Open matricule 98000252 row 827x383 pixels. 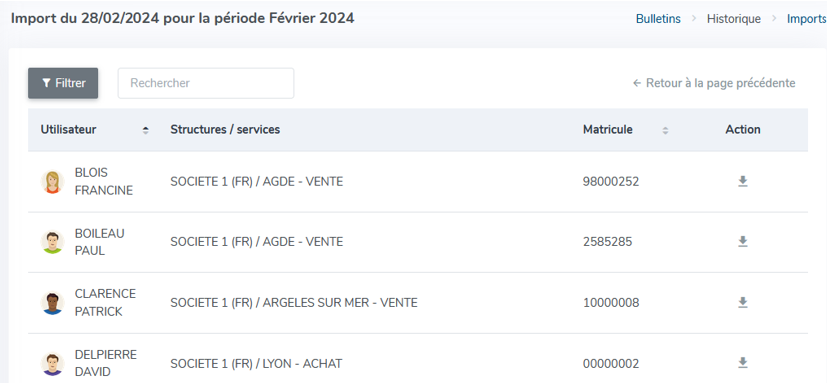pos(418,182)
